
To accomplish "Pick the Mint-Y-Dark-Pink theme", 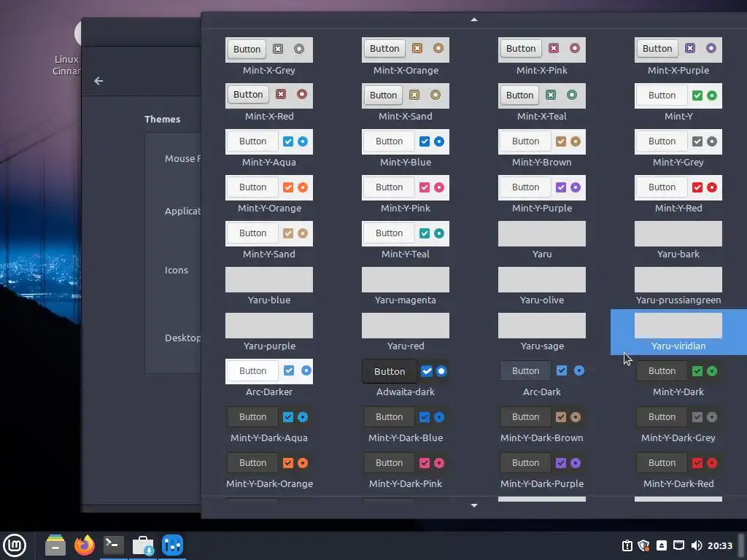I will point(406,470).
